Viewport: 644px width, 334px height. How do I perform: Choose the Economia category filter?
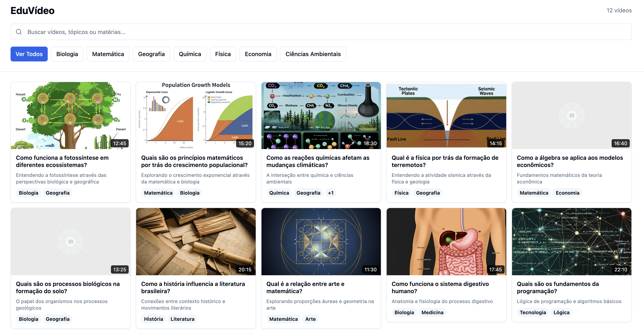[x=258, y=54]
